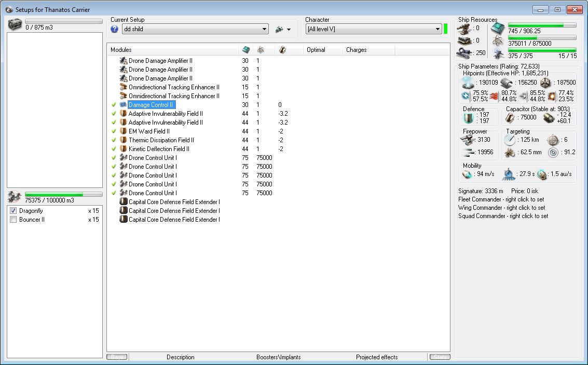Click the warp speed icon showing 1.5 au/s
Image resolution: width=588 pixels, height=365 pixels.
tap(541, 174)
